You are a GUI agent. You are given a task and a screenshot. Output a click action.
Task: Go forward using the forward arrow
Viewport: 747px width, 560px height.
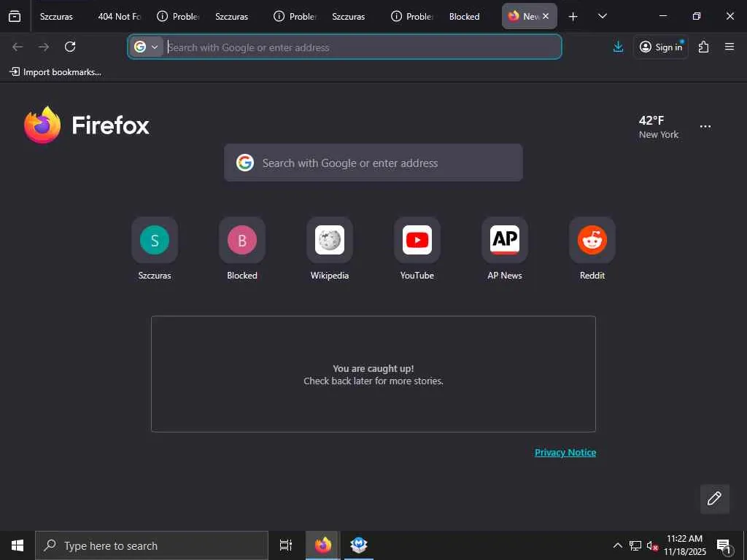click(44, 47)
